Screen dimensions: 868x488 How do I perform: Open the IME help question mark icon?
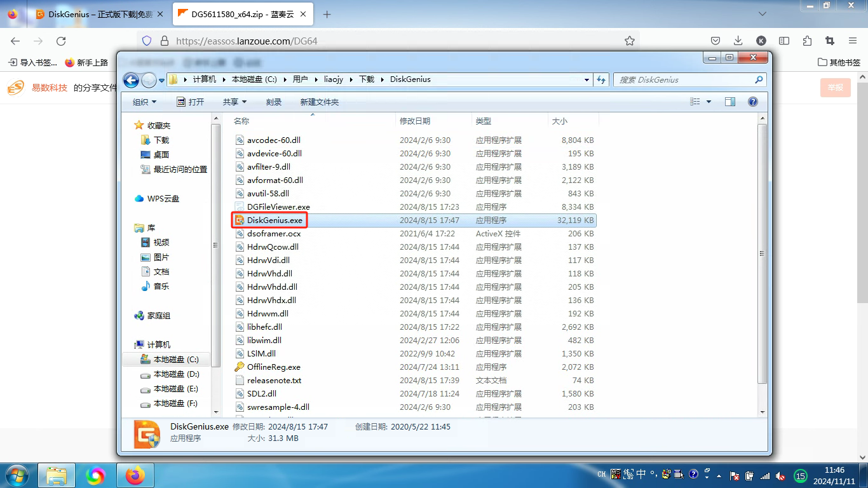(x=693, y=474)
